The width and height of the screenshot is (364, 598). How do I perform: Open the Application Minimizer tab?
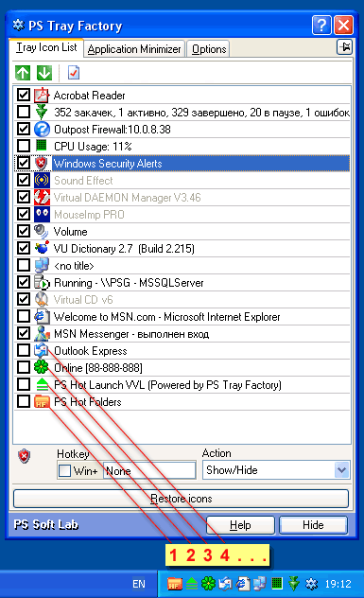point(134,49)
